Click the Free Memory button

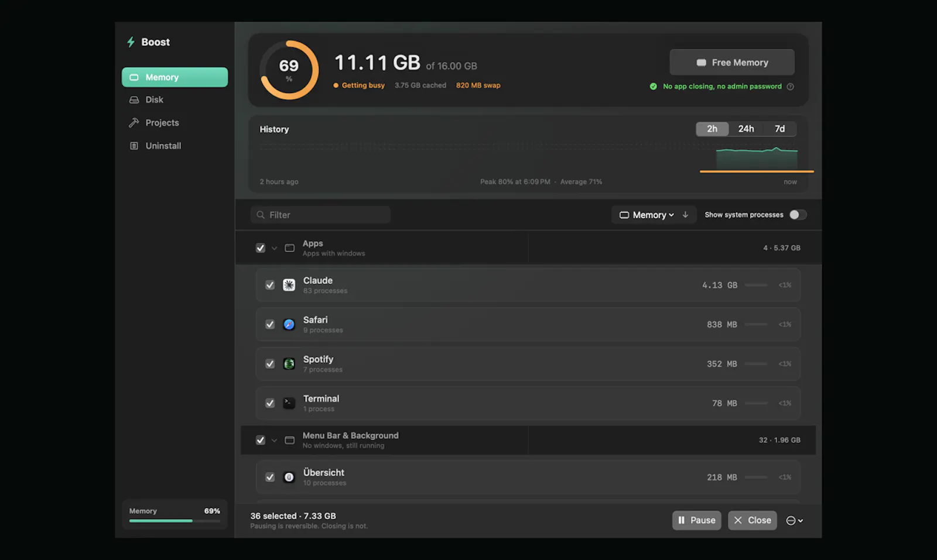(732, 63)
